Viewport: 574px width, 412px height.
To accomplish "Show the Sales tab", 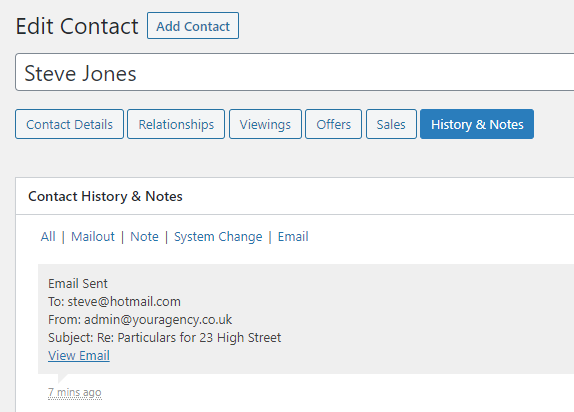I will tap(391, 124).
